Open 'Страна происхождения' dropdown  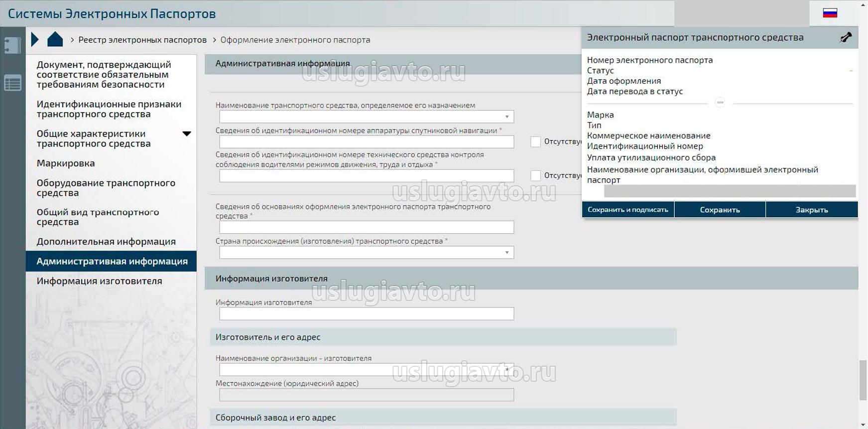tap(506, 253)
